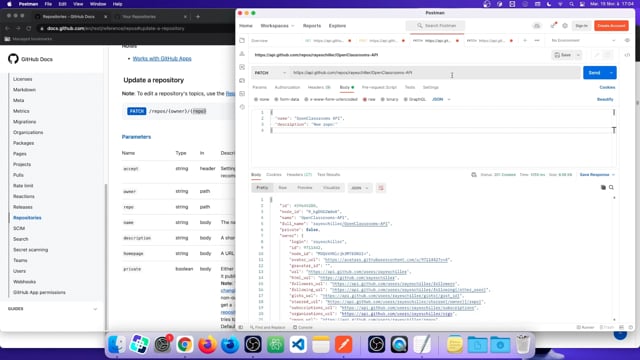This screenshot has height=360, width=640.
Task: Open the Raw response view tab
Action: pyautogui.click(x=282, y=188)
